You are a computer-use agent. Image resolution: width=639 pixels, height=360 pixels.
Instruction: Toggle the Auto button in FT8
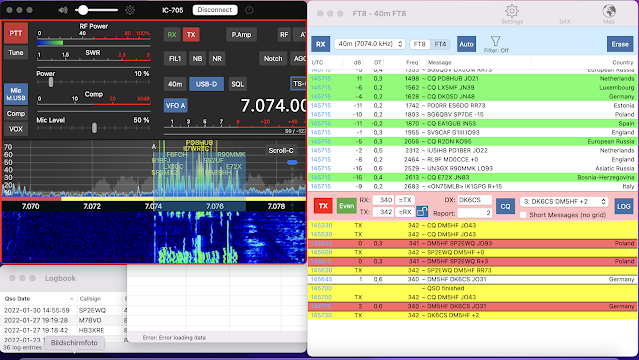click(x=466, y=44)
